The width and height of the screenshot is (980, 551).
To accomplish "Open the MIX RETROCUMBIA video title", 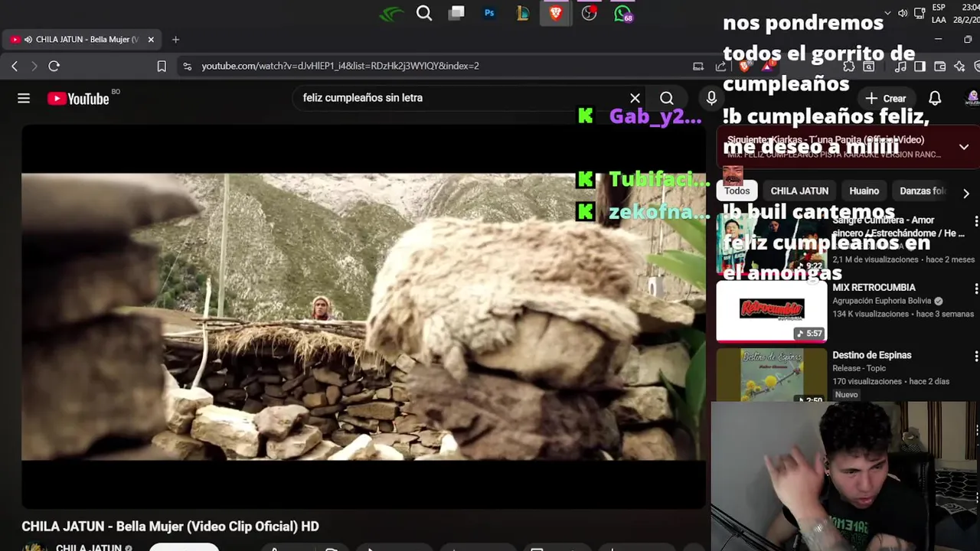I will pos(874,288).
